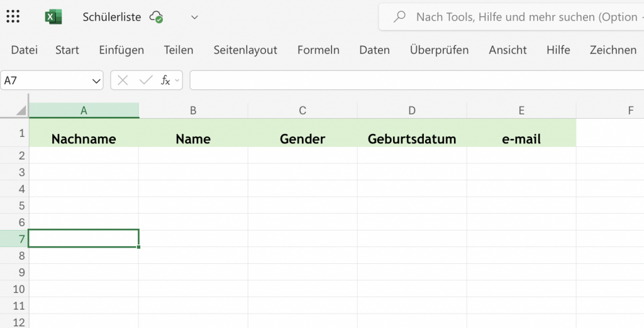Click the fx insert function icon

165,80
